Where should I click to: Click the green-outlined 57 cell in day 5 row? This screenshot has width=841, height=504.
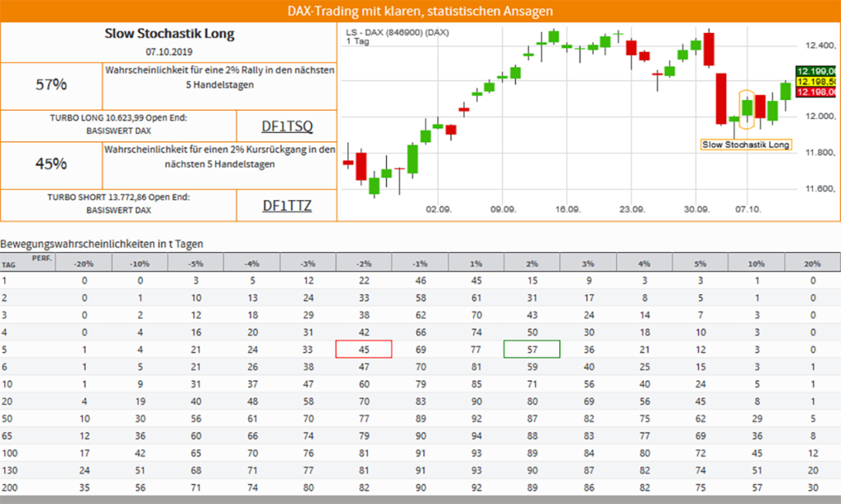[532, 349]
